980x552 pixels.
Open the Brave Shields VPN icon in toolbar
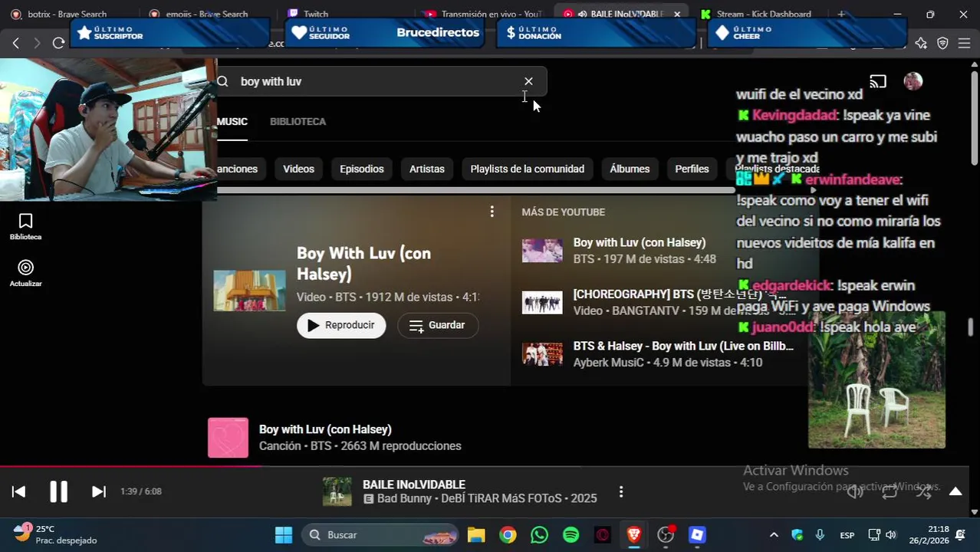943,43
